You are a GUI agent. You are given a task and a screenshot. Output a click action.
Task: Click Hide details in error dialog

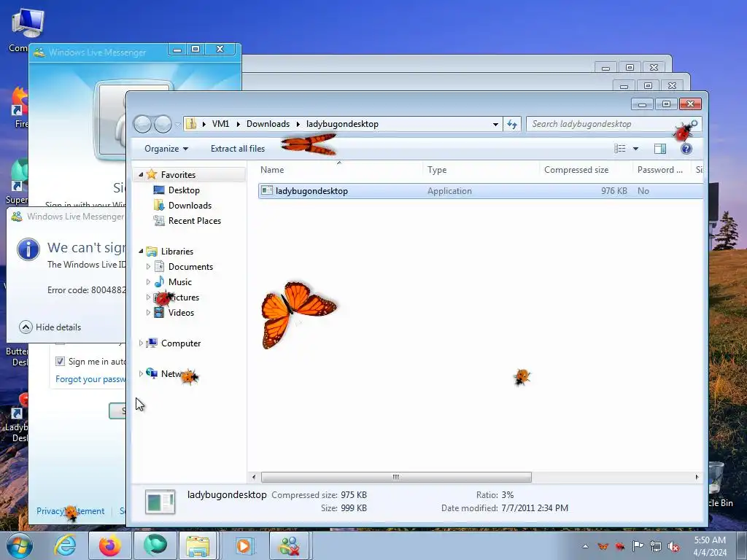(x=50, y=327)
